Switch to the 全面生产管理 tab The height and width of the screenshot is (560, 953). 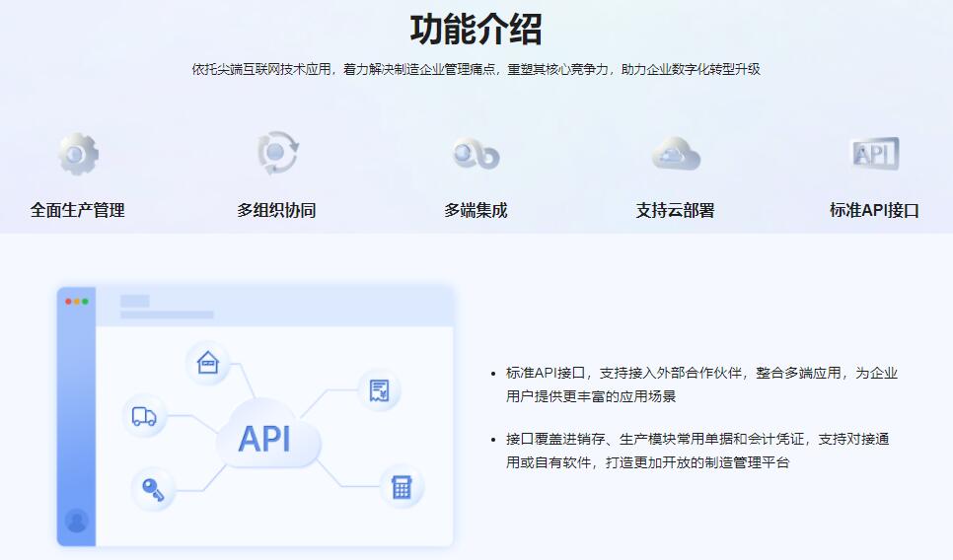[77, 210]
